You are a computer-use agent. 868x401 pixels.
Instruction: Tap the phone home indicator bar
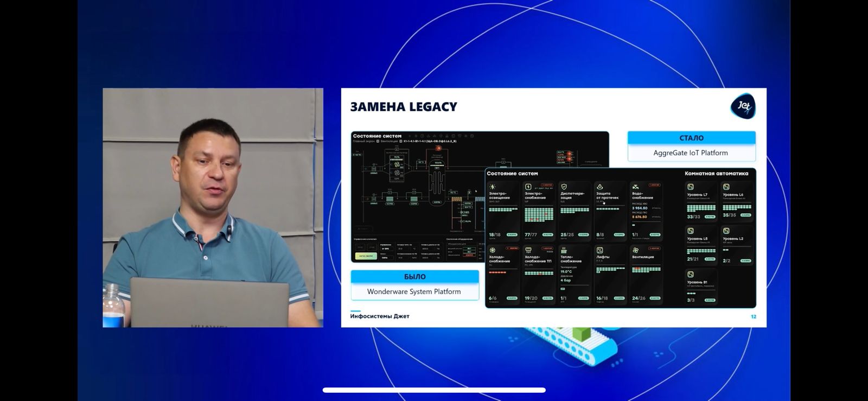(434, 390)
